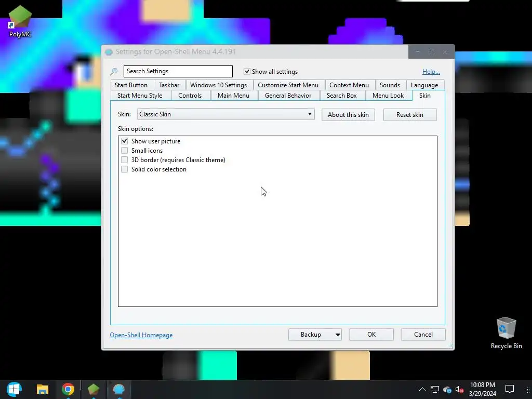
Task: Open the notification center icon
Action: tap(510, 389)
